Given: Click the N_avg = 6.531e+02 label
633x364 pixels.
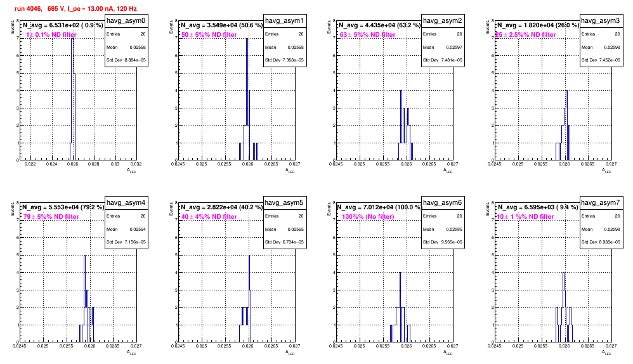Looking at the screenshot, I should (63, 25).
